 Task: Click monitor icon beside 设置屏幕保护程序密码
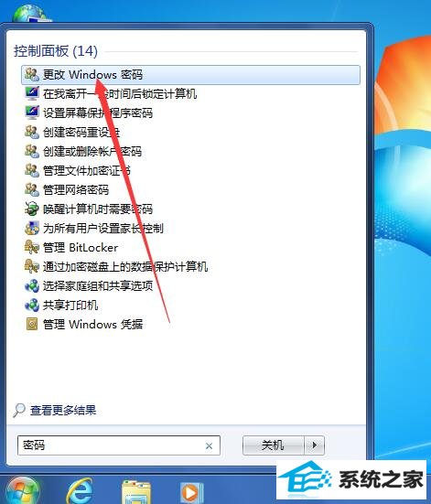point(32,113)
